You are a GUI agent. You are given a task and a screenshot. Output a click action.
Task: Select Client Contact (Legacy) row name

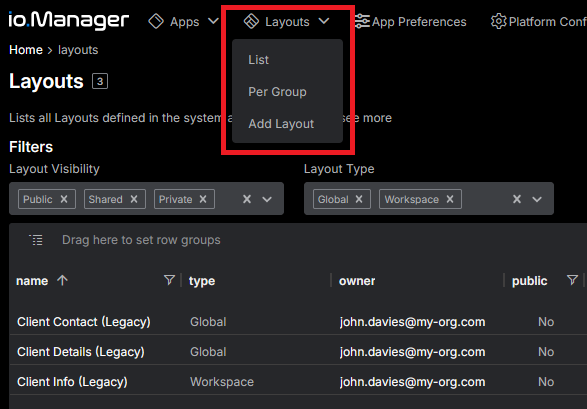click(84, 322)
